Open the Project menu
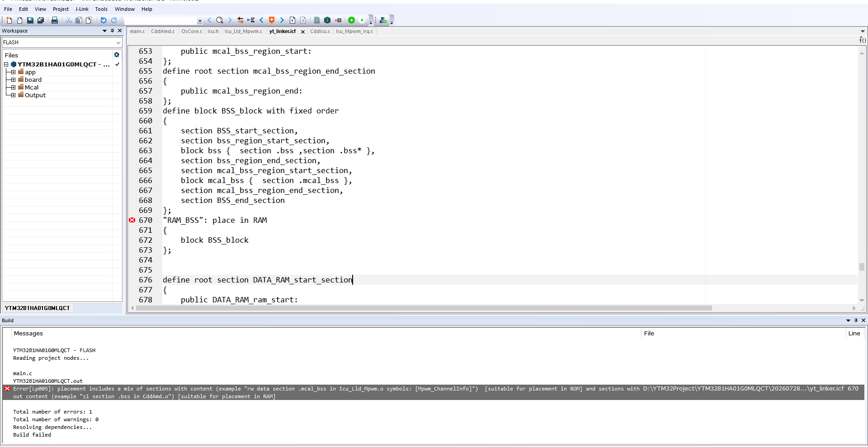868x447 pixels. (61, 9)
